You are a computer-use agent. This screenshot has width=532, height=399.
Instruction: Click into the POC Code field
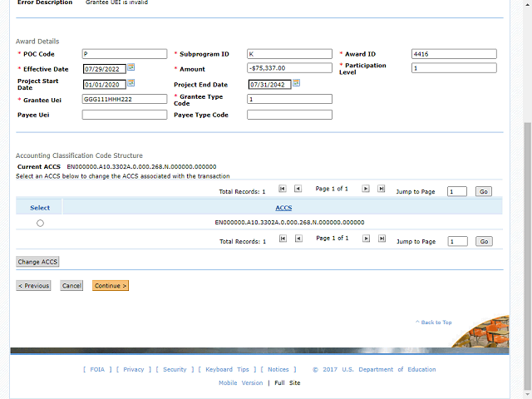click(x=125, y=54)
